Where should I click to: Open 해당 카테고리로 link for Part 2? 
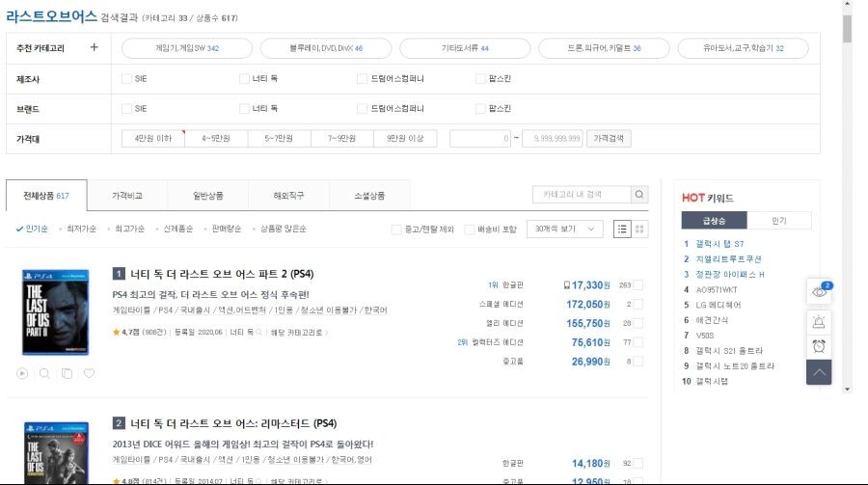point(298,333)
